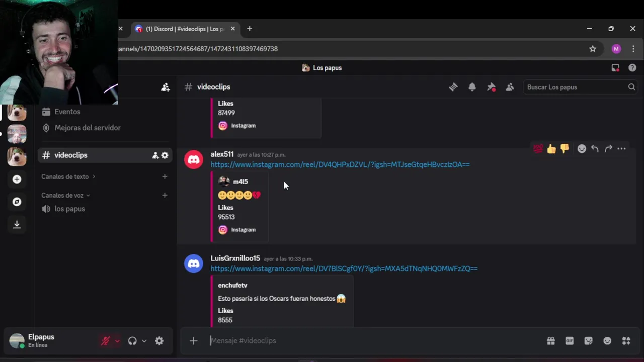
Task: Open the Chrome profile avatar M
Action: click(616, 49)
